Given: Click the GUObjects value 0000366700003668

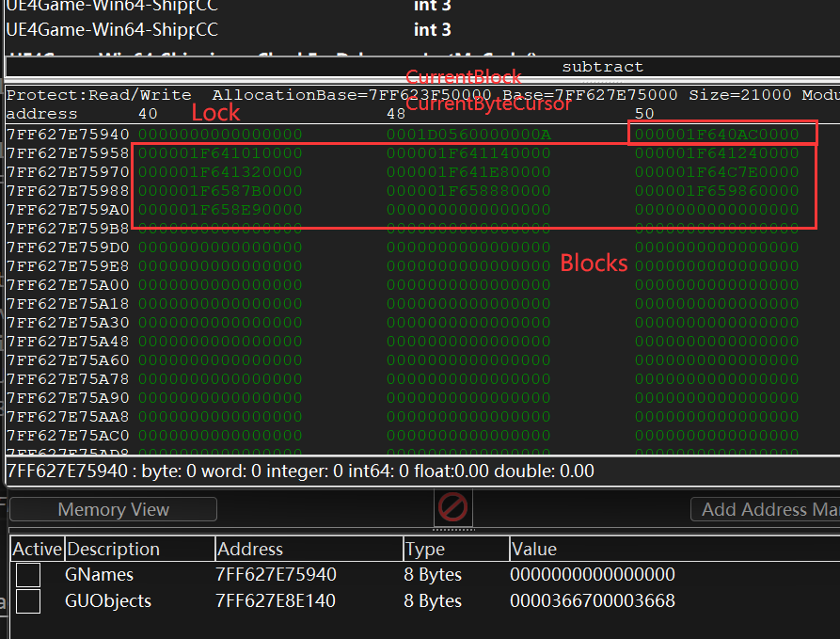Looking at the screenshot, I should click(x=592, y=600).
